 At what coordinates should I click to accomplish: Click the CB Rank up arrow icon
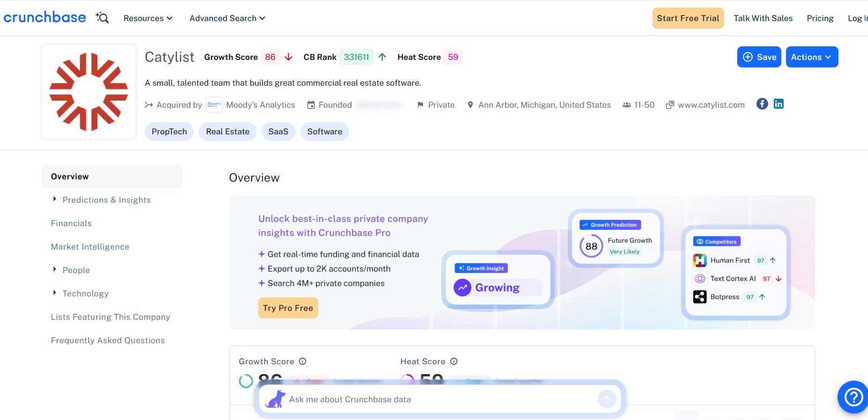(382, 57)
